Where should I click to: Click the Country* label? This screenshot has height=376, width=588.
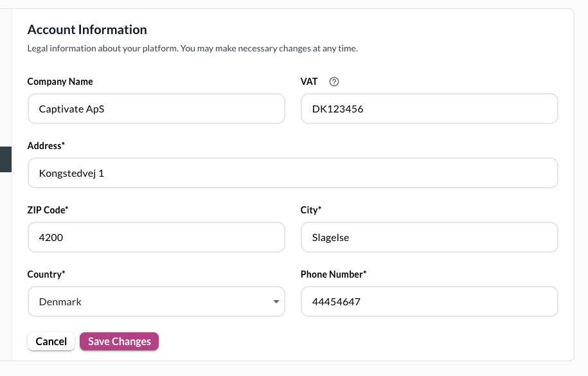point(46,274)
